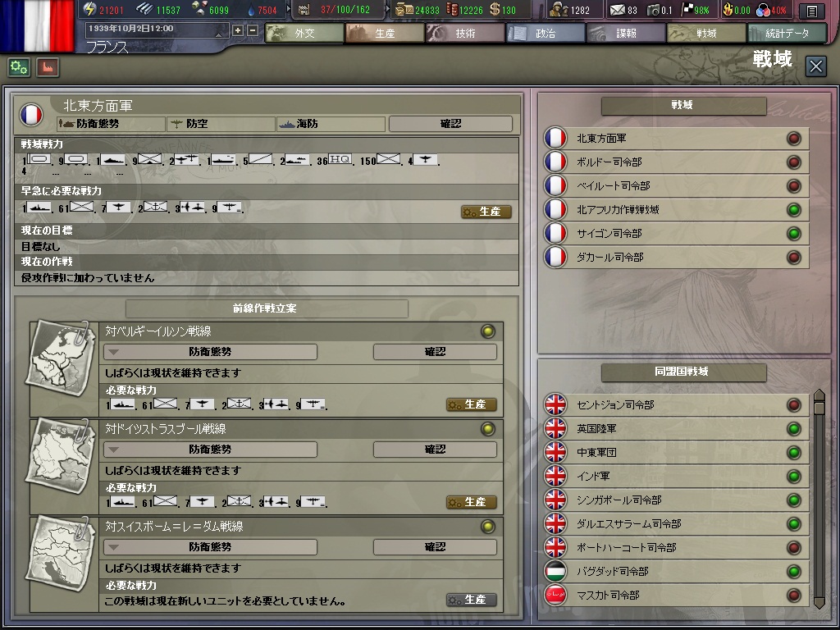Open the Belgium front map thumbnail
The image size is (840, 630).
[x=61, y=359]
